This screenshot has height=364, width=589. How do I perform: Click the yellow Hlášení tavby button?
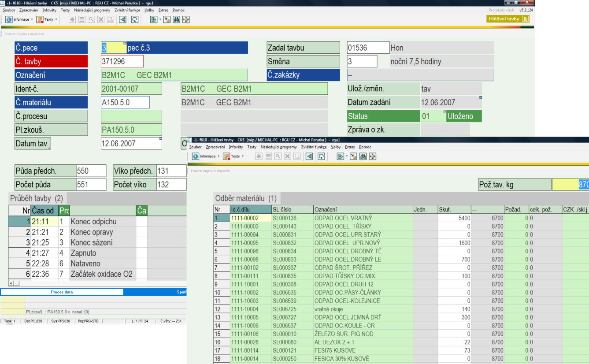(508, 19)
